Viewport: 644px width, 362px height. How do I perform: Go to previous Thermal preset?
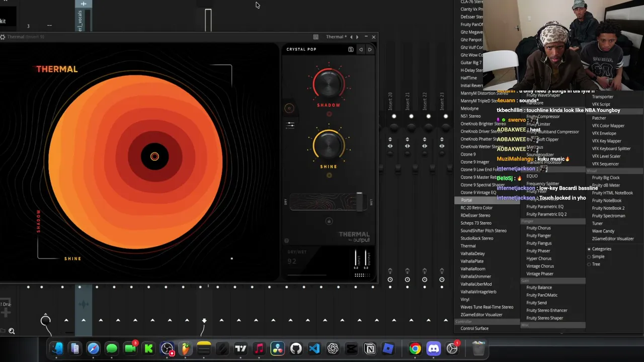(x=361, y=49)
